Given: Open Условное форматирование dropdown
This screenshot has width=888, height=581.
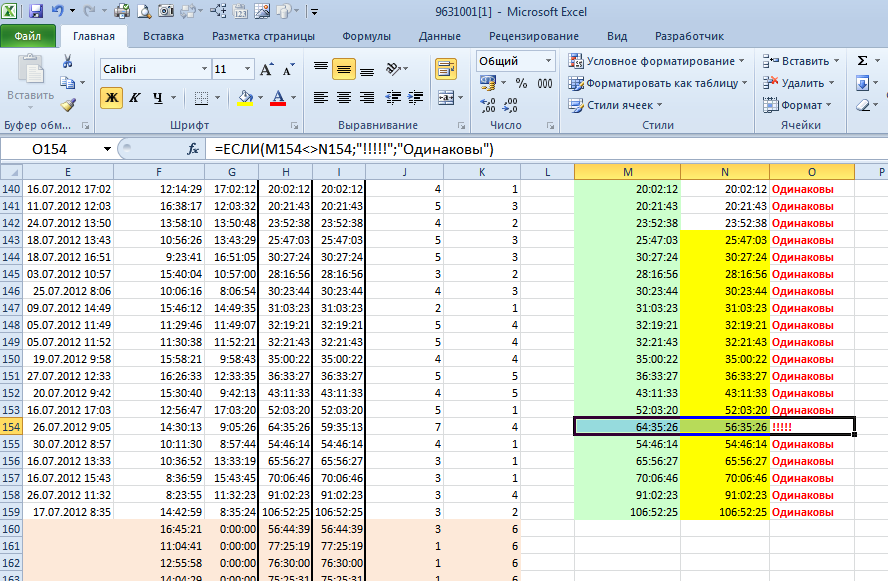Looking at the screenshot, I should pyautogui.click(x=657, y=61).
